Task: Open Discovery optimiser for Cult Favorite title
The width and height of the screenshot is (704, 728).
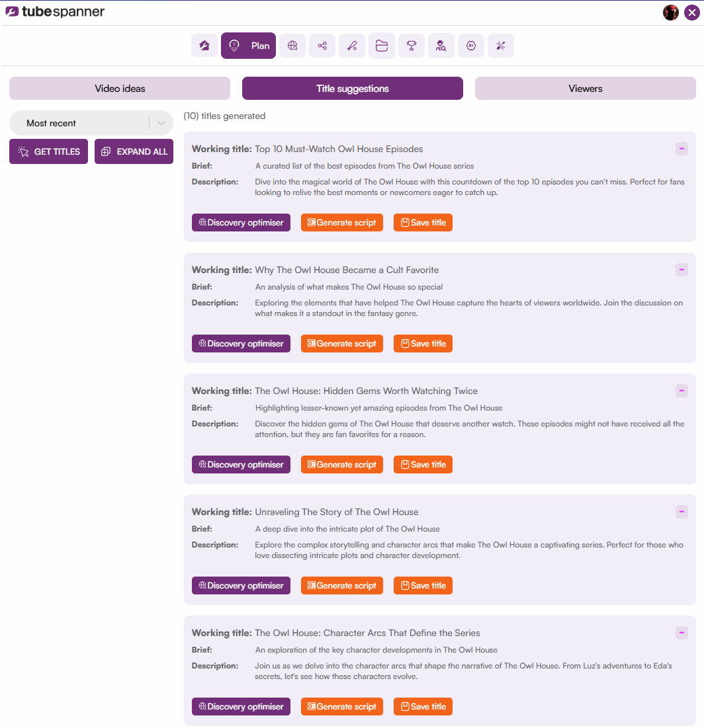Action: pyautogui.click(x=241, y=344)
